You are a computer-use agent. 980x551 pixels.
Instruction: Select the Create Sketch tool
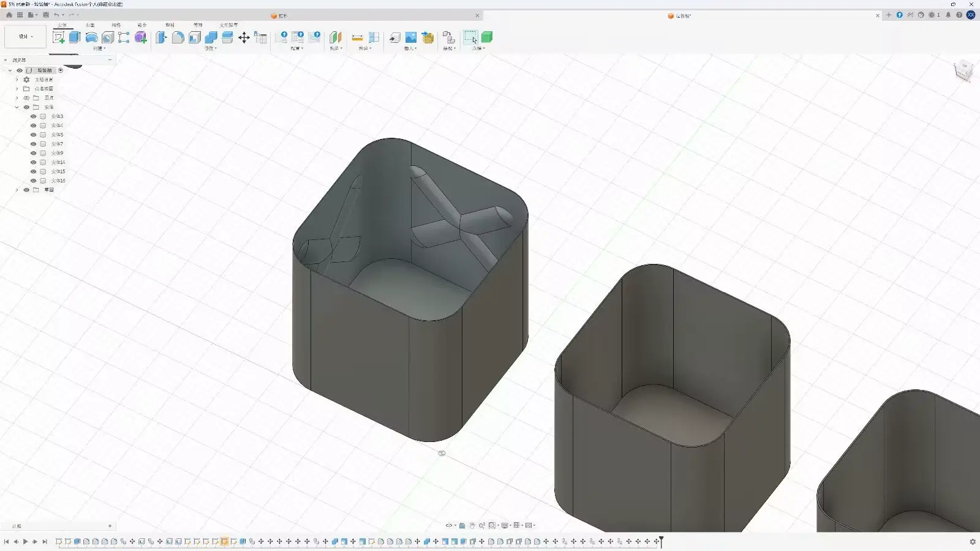click(59, 37)
